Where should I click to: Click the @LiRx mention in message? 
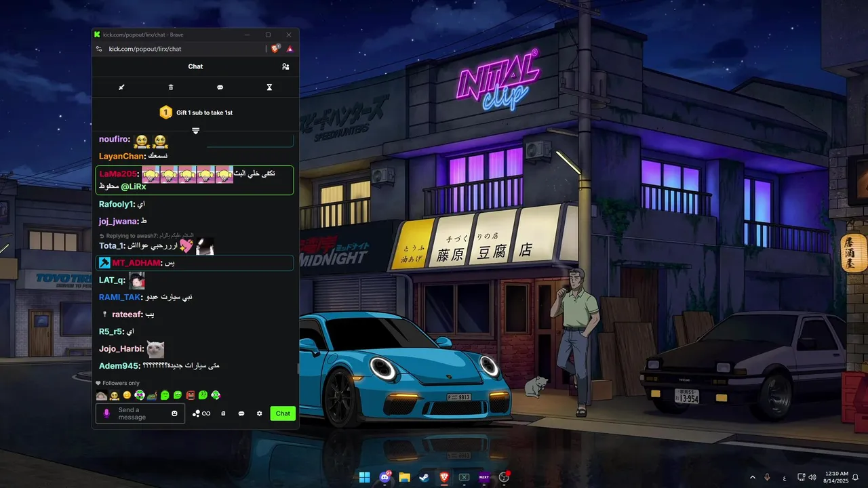pos(134,186)
